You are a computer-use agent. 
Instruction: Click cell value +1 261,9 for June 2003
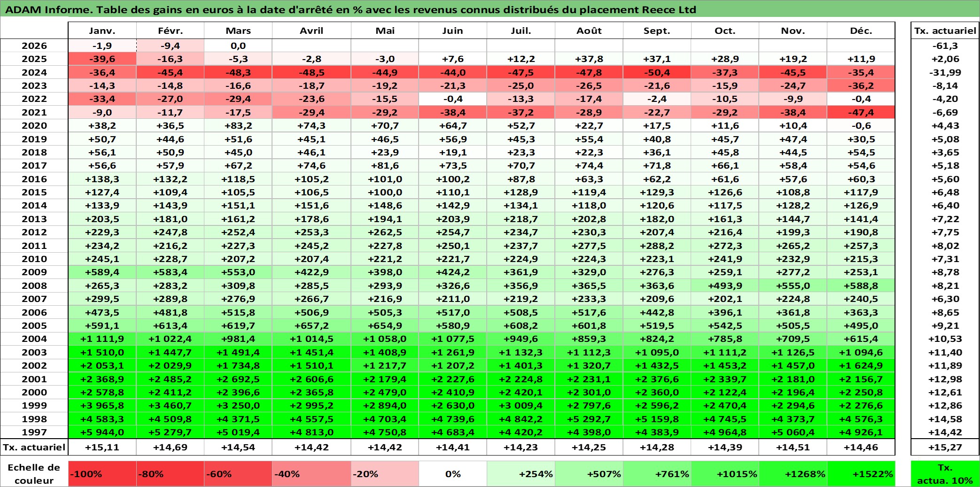point(453,352)
